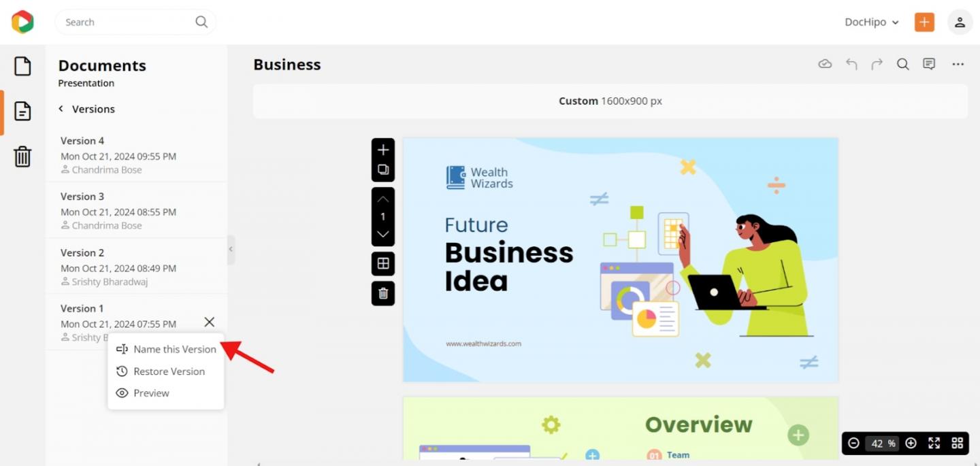Viewport: 980px width, 466px height.
Task: Click the Overview slide
Action: pyautogui.click(x=621, y=429)
